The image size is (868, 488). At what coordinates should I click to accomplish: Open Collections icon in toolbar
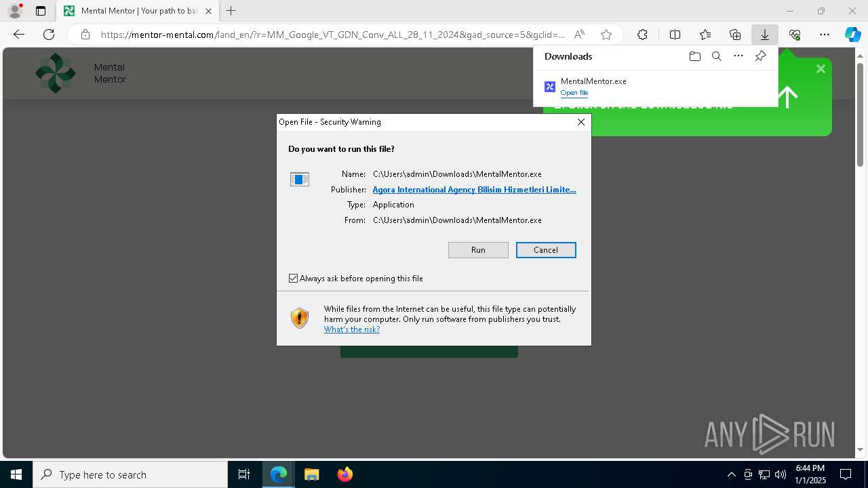point(735,35)
